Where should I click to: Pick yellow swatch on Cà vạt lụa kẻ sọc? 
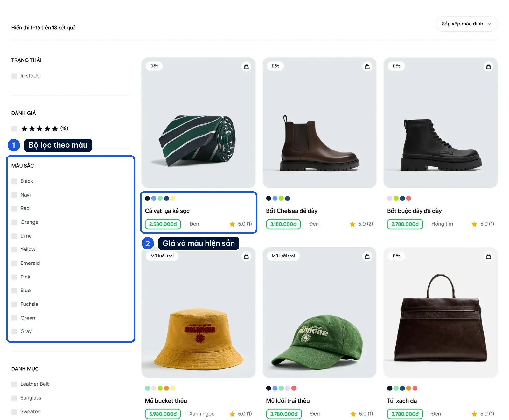point(173,199)
